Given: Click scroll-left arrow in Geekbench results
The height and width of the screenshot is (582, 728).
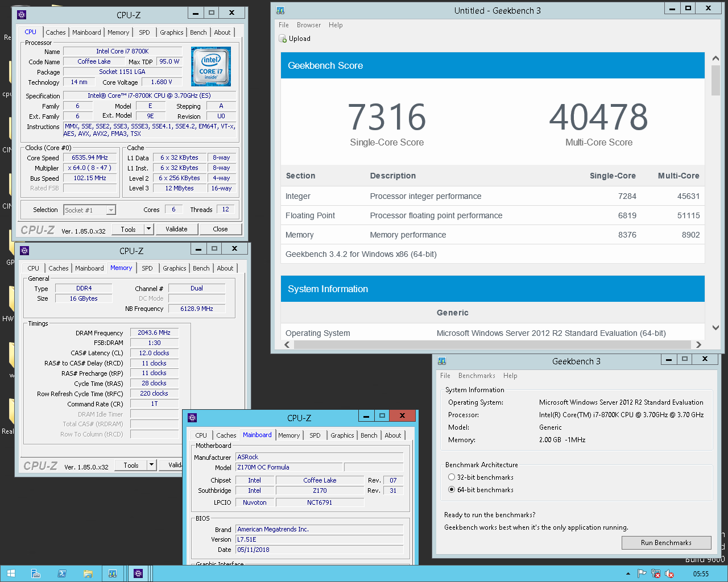Looking at the screenshot, I should (287, 344).
